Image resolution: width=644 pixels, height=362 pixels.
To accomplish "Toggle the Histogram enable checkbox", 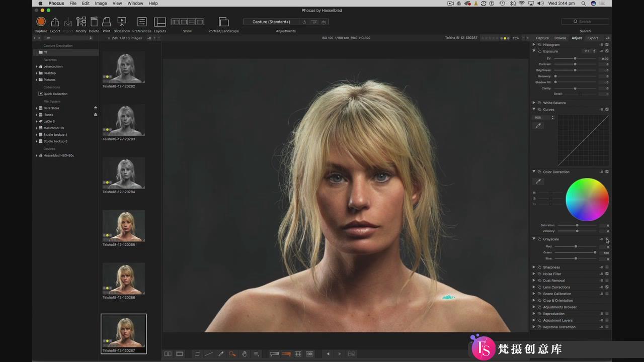I will [x=607, y=45].
